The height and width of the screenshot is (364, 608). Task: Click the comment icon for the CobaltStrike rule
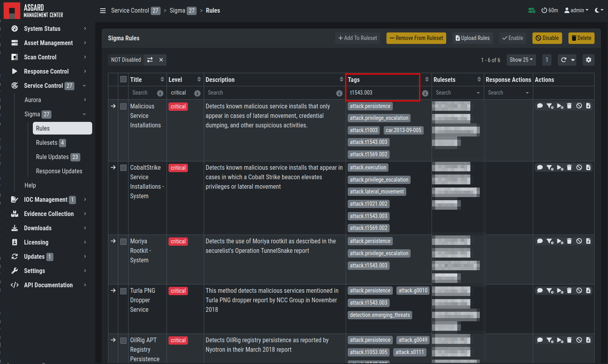tap(540, 167)
